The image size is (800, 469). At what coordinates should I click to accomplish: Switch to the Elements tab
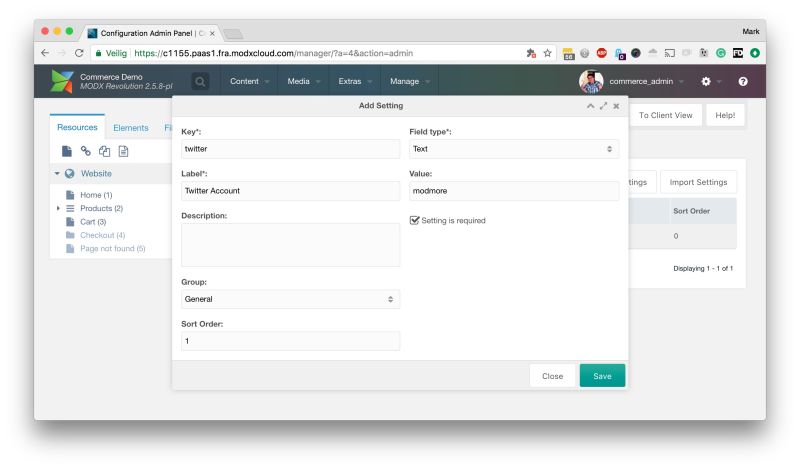[x=131, y=128]
